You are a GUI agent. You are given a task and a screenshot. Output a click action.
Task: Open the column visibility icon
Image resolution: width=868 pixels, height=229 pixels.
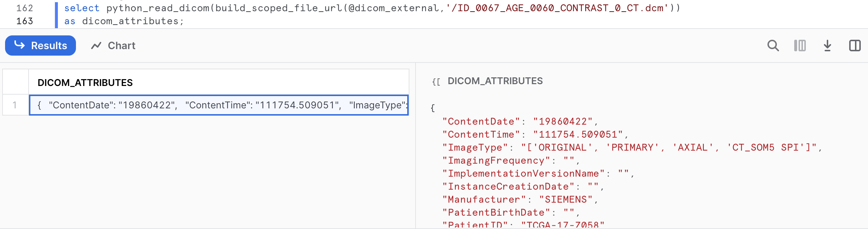point(800,46)
